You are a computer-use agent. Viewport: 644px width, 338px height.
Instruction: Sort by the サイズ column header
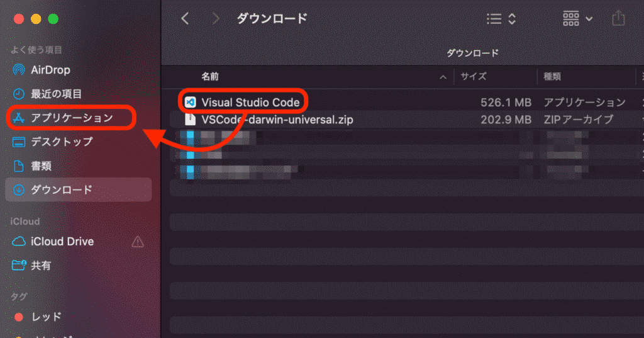tap(473, 77)
